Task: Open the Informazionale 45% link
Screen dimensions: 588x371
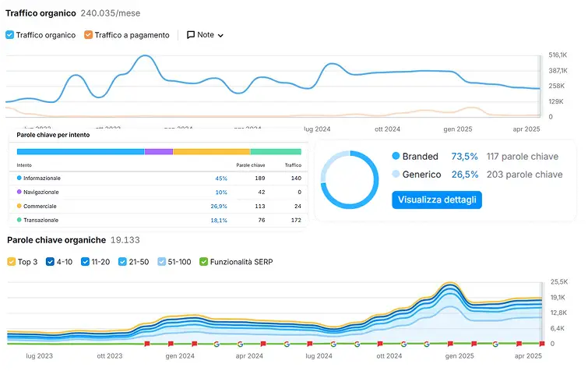Action: [221, 178]
